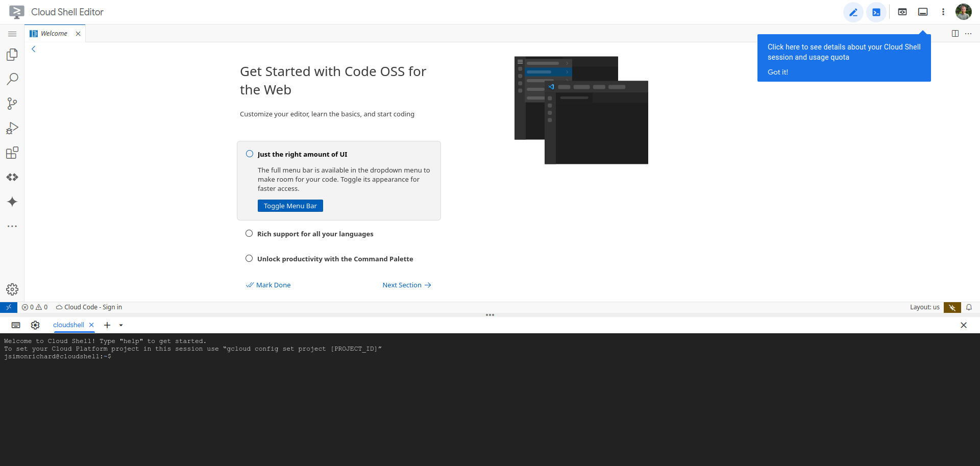Open the notifications bell icon
This screenshot has height=466, width=980.
[969, 307]
